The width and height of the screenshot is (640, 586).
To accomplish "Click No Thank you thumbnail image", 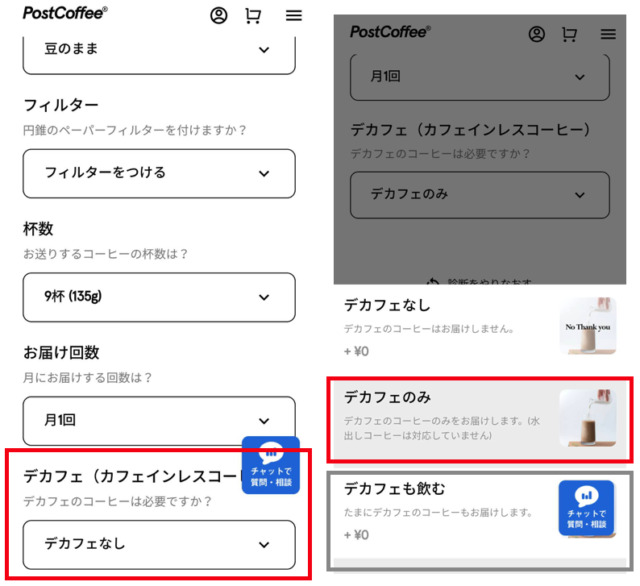I will tap(588, 326).
